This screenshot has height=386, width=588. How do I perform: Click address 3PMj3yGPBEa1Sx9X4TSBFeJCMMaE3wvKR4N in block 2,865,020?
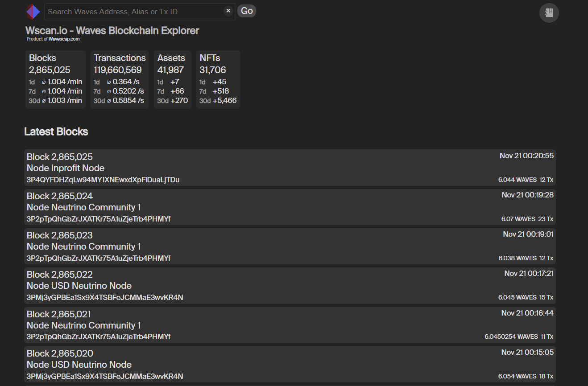(105, 376)
